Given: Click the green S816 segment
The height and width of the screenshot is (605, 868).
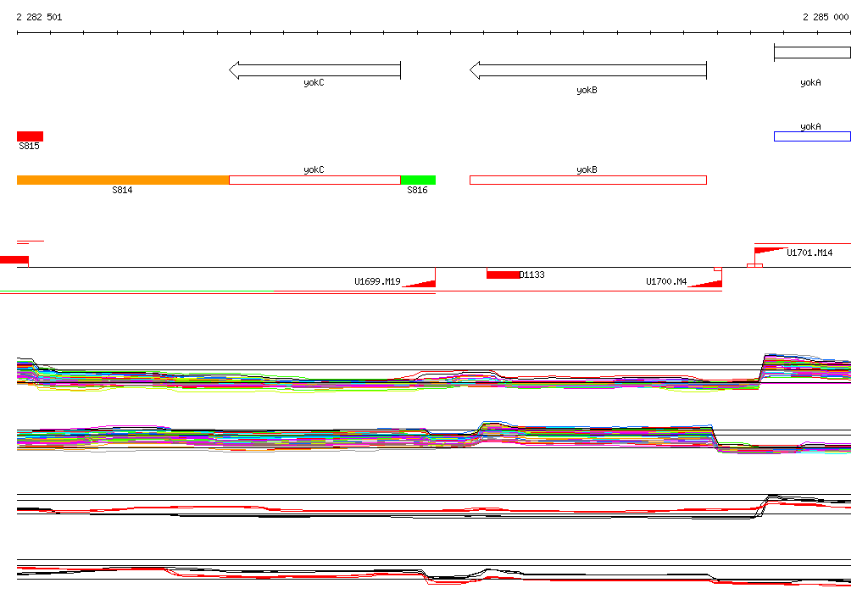Looking at the screenshot, I should click(418, 180).
